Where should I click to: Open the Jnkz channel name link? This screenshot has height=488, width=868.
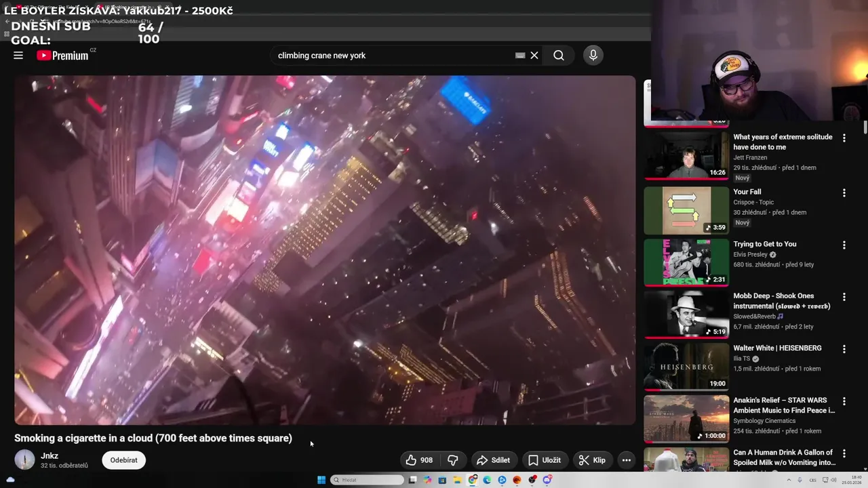click(x=50, y=455)
